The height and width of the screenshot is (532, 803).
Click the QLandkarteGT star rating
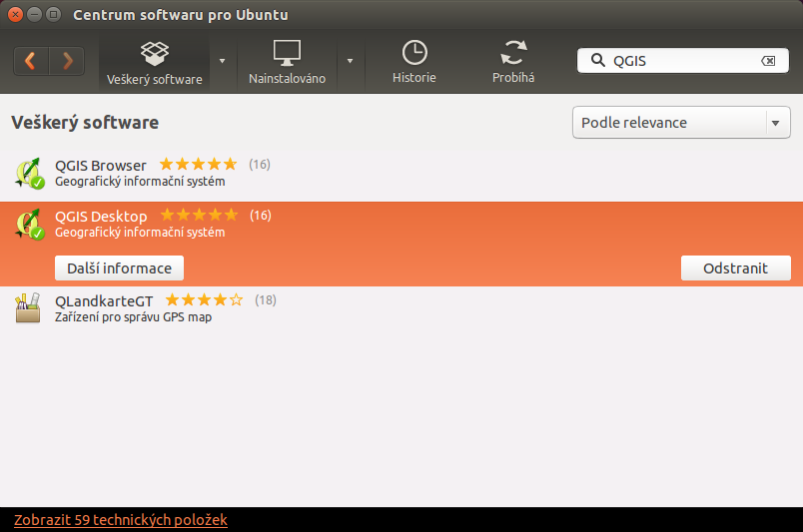click(x=204, y=299)
